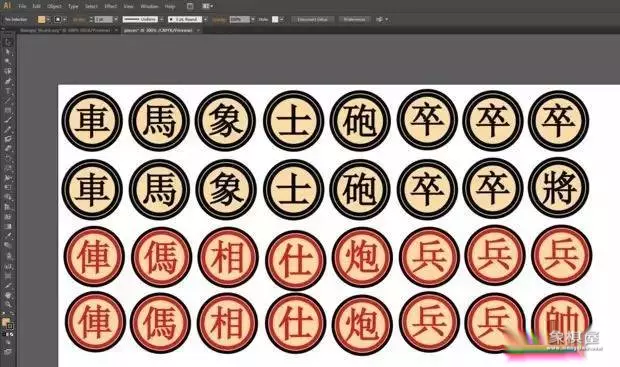This screenshot has height=367, width=620.
Task: Open the Arrange Documents icon menu
Action: pyautogui.click(x=208, y=6)
